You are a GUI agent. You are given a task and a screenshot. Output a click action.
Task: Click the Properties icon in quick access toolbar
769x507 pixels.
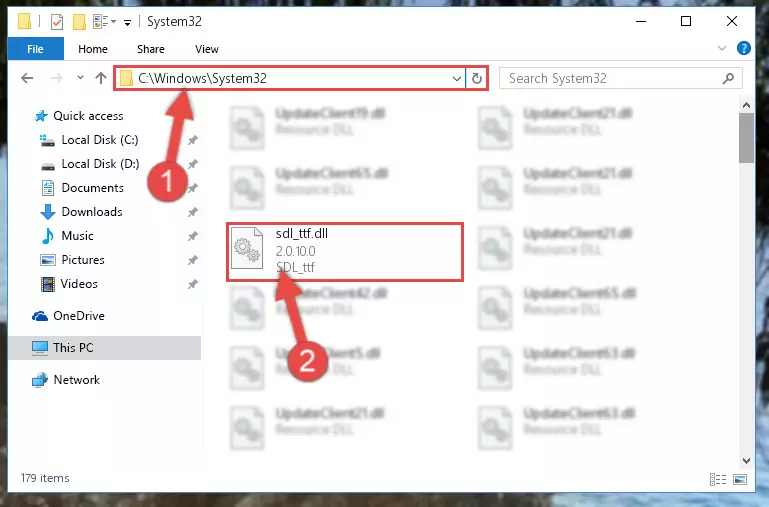pos(57,22)
